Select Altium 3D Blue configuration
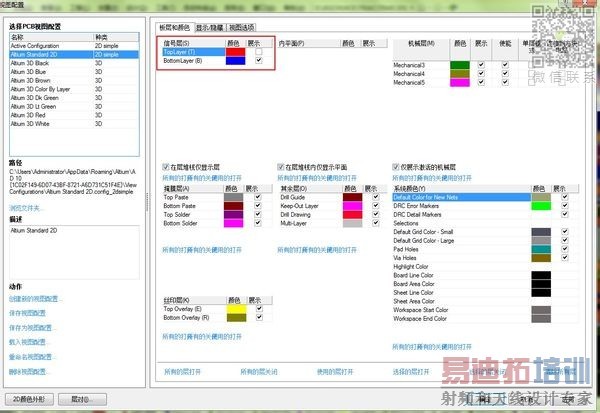 [x=74, y=72]
